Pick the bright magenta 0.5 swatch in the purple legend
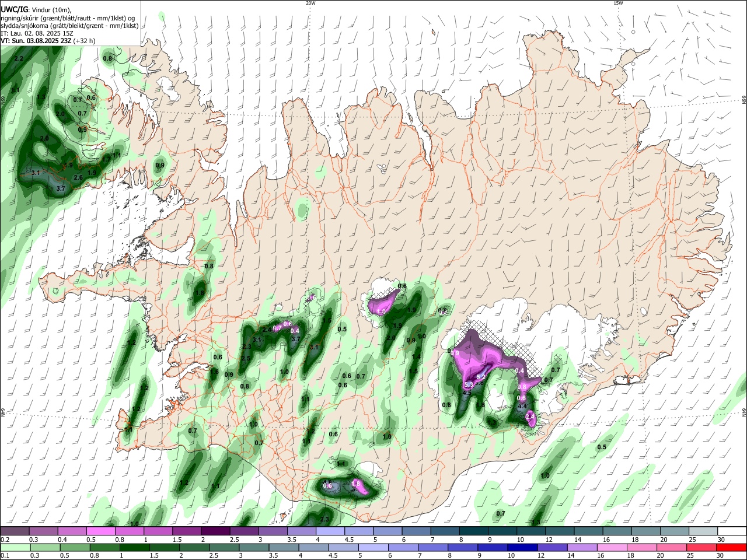The height and width of the screenshot is (560, 747). 100,531
